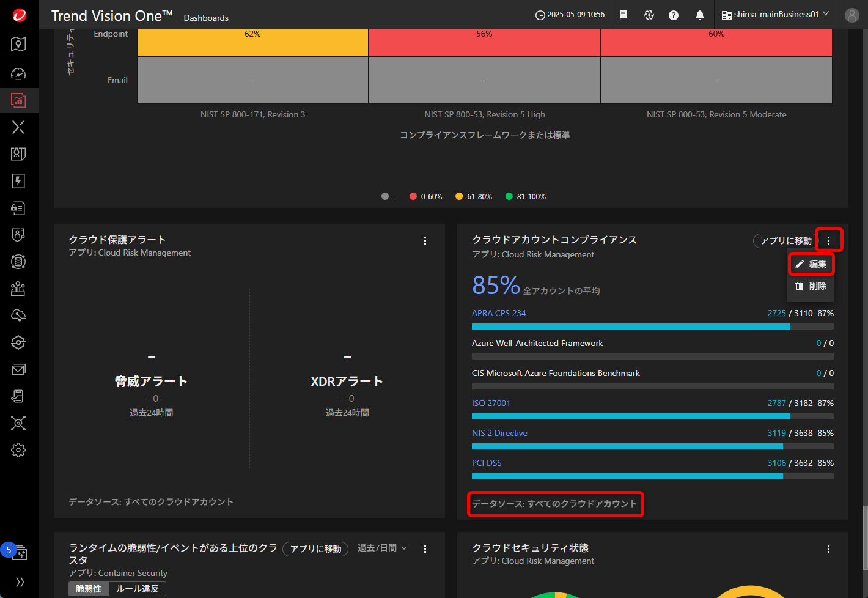The width and height of the screenshot is (868, 598).
Task: Open the NIS 2 Directive link
Action: tap(499, 433)
